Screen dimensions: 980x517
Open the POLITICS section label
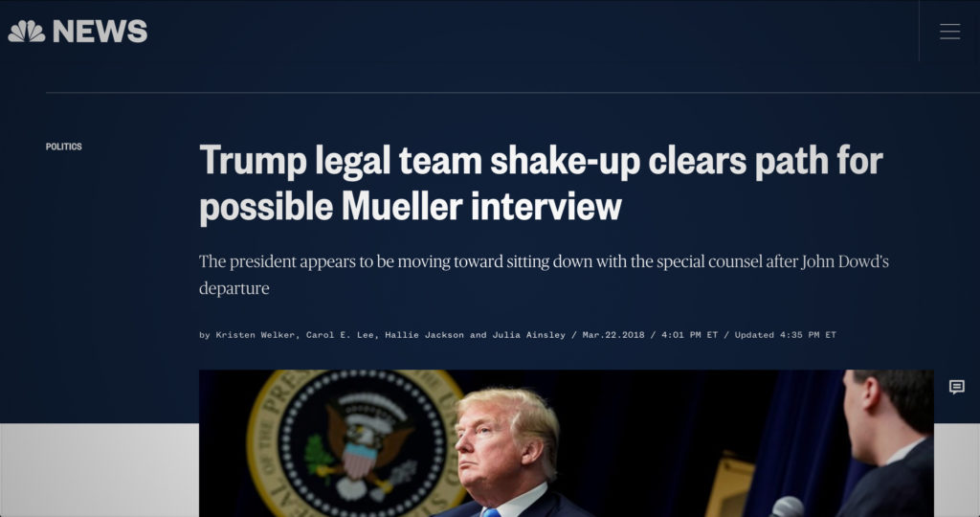point(64,146)
